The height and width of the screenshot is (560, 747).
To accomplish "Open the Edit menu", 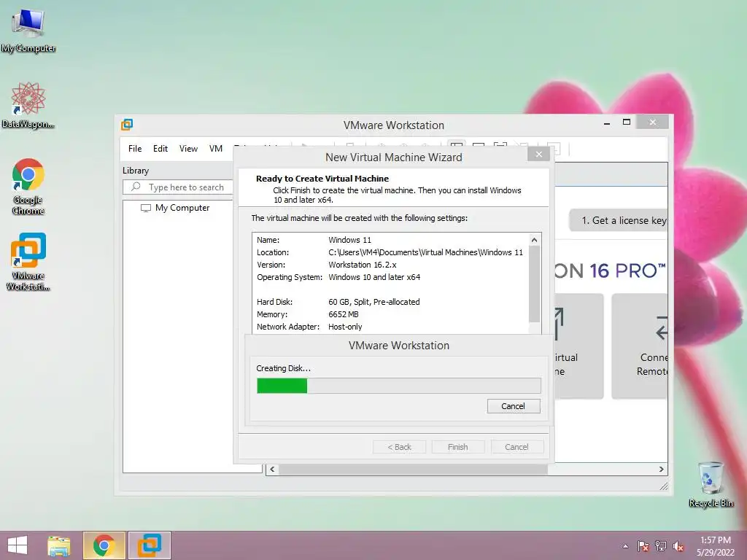I will (x=160, y=149).
